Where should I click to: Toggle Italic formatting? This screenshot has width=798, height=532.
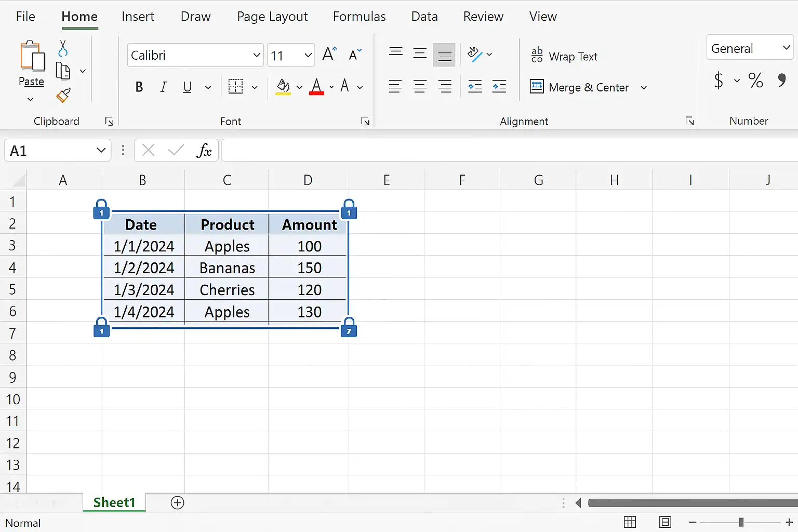click(163, 87)
